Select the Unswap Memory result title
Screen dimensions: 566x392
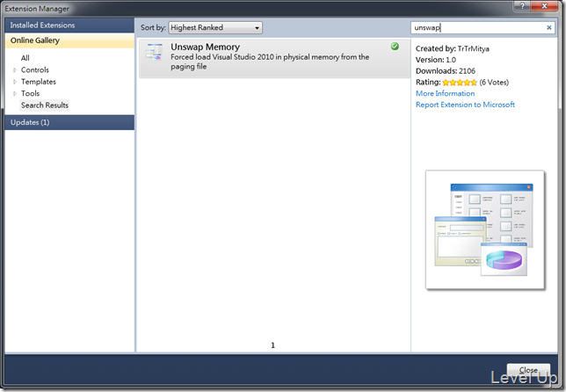coord(205,47)
